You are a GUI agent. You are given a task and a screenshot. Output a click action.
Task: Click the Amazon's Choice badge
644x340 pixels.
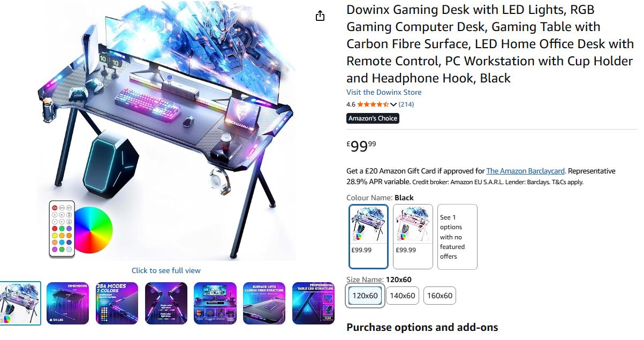[373, 118]
